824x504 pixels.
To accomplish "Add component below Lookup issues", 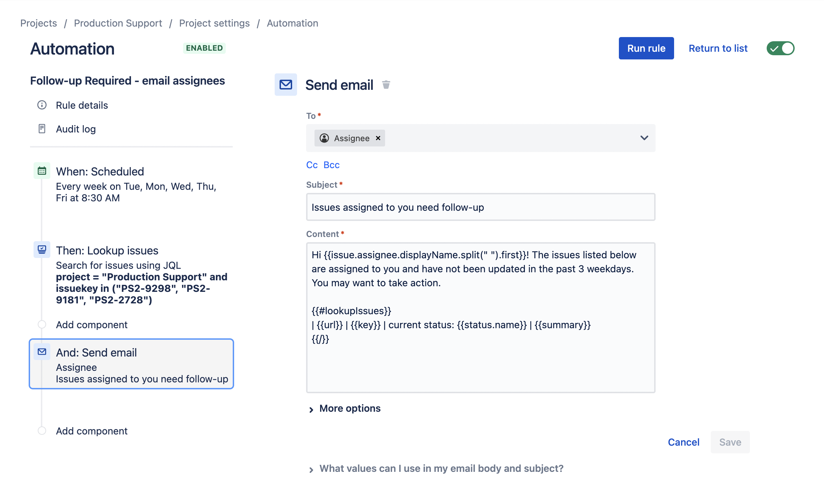I will click(92, 325).
